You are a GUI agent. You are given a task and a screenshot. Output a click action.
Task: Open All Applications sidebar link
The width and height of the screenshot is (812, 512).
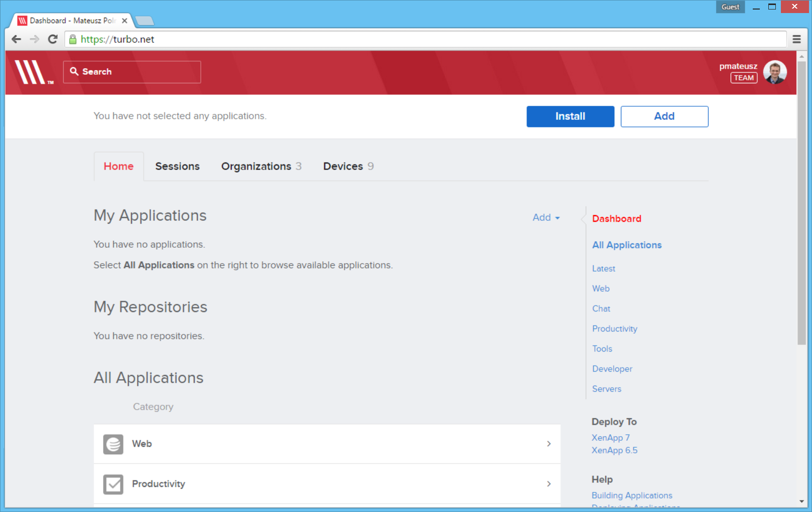(x=627, y=245)
